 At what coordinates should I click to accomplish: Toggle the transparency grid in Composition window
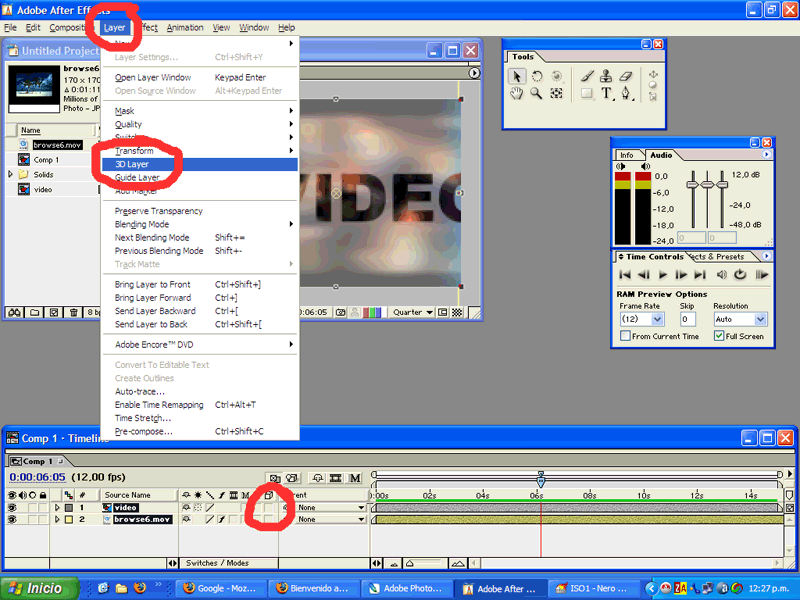click(x=457, y=312)
